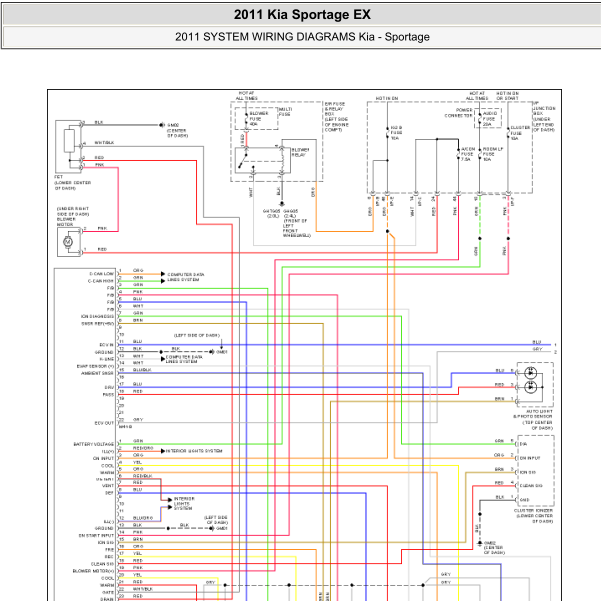Click the 'BLOWER MOTOR(+)' pin label
The image size is (601, 601).
[x=94, y=571]
